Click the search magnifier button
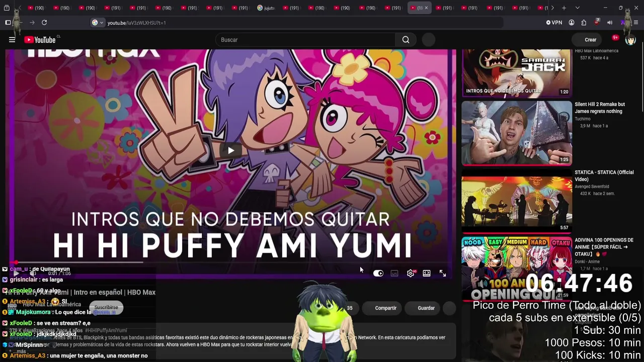The height and width of the screenshot is (362, 644). click(x=406, y=40)
